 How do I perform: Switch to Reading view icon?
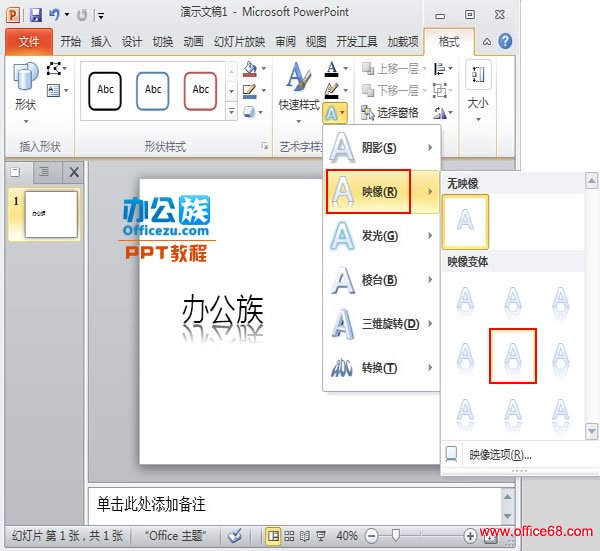point(305,536)
